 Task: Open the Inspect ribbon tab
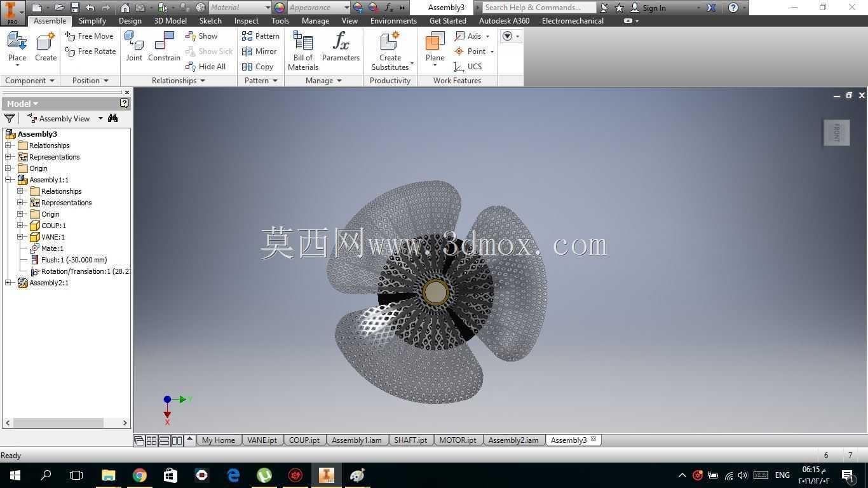click(247, 20)
